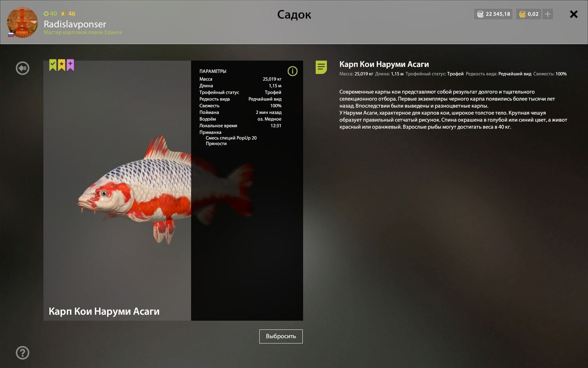Click the star rating 46 indicator
The width and height of the screenshot is (588, 368).
[x=68, y=14]
